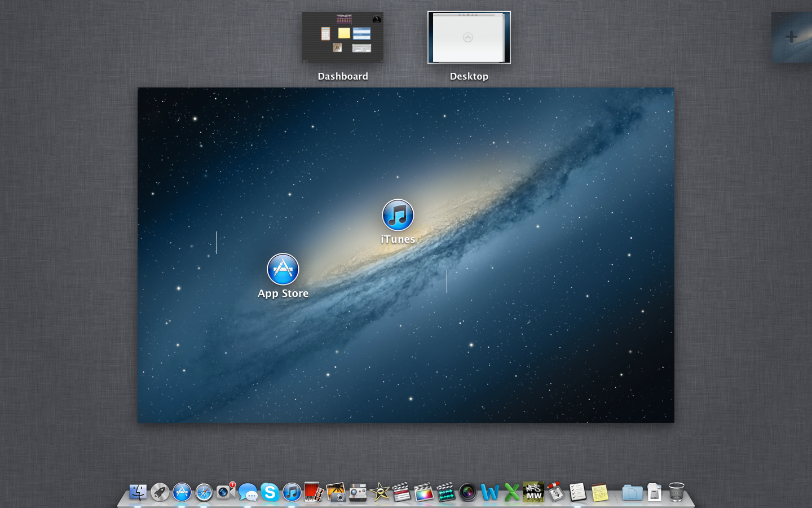Screen dimensions: 812x508
Task: Open Microsoft Word from the Dock
Action: pos(489,492)
